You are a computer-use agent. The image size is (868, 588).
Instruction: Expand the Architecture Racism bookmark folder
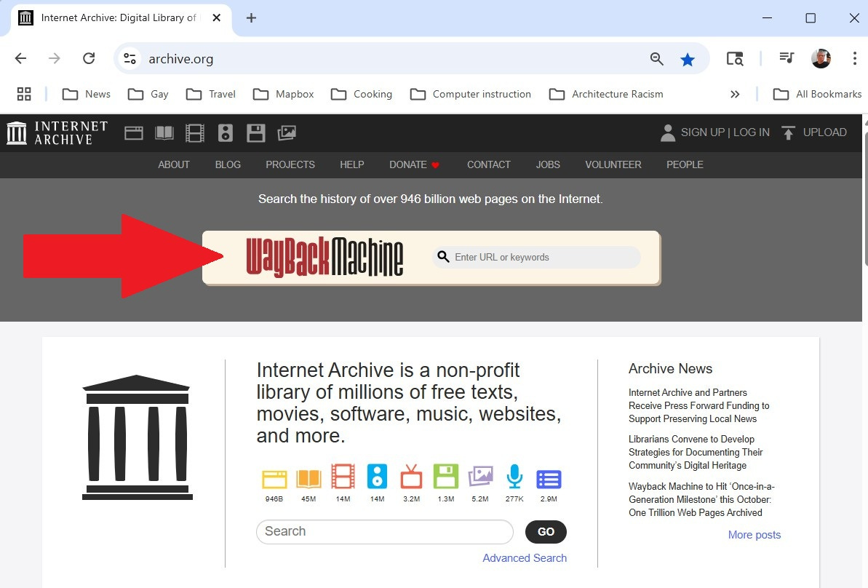pos(606,94)
